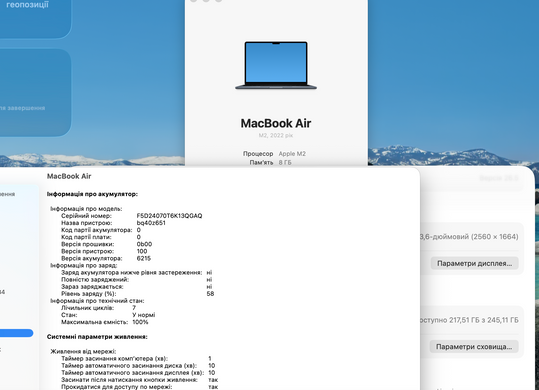The width and height of the screenshot is (539, 390).
Task: Select the 'Інформація про заряд:' subsection line
Action: tap(84, 265)
